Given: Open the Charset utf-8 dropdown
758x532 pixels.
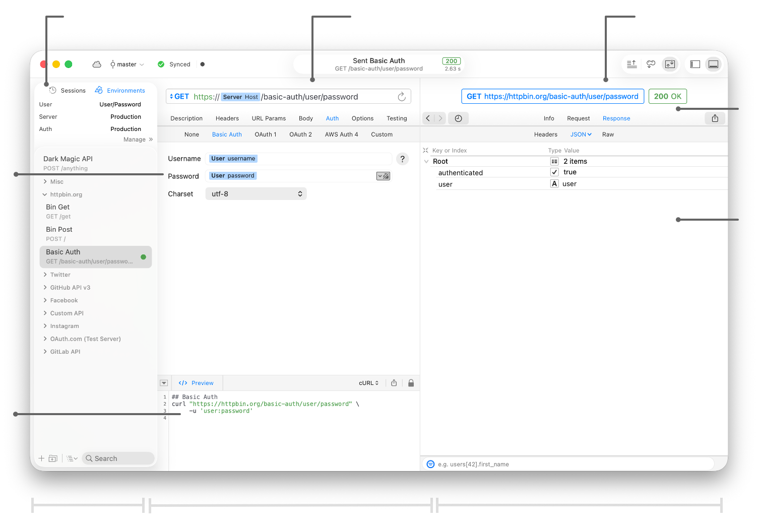Looking at the screenshot, I should [x=256, y=194].
